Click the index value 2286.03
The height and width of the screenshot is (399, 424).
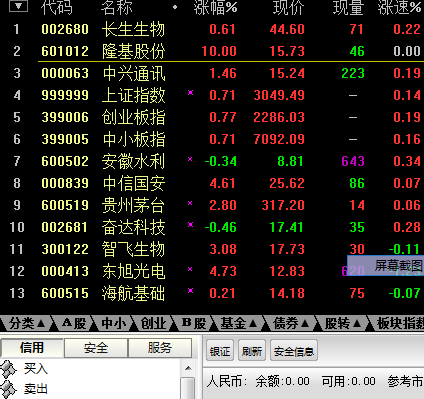[279, 117]
